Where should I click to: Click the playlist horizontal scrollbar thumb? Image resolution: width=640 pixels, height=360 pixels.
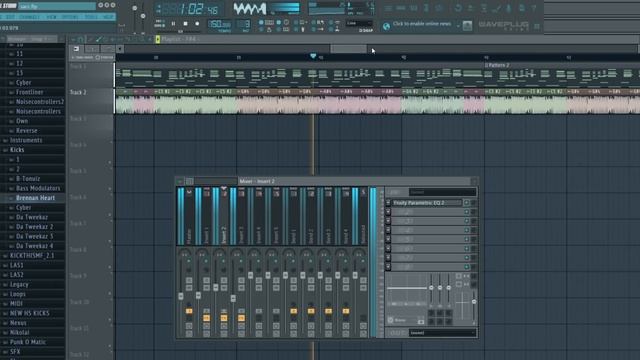348,49
